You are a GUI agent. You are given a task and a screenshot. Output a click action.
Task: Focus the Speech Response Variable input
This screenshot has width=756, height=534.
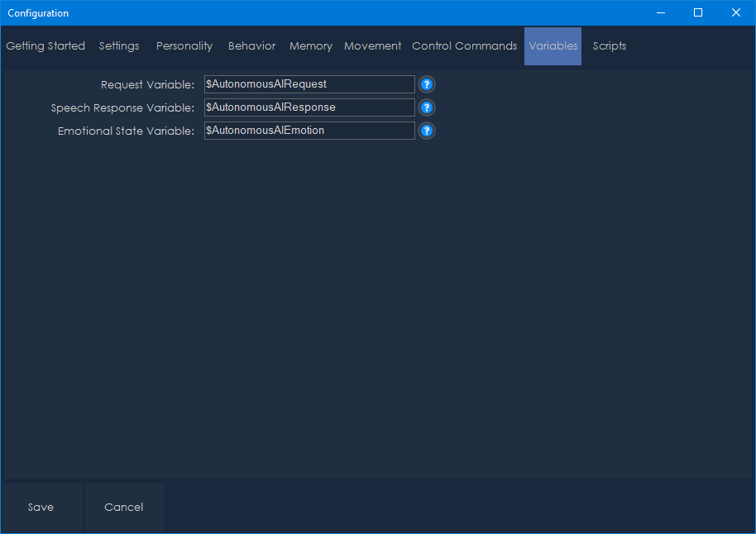[x=309, y=107]
